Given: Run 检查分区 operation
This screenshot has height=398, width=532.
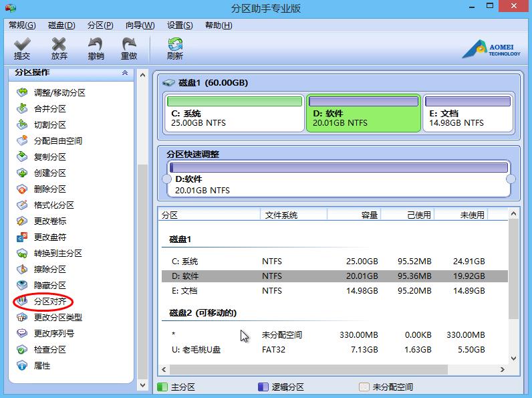Looking at the screenshot, I should click(41, 349).
